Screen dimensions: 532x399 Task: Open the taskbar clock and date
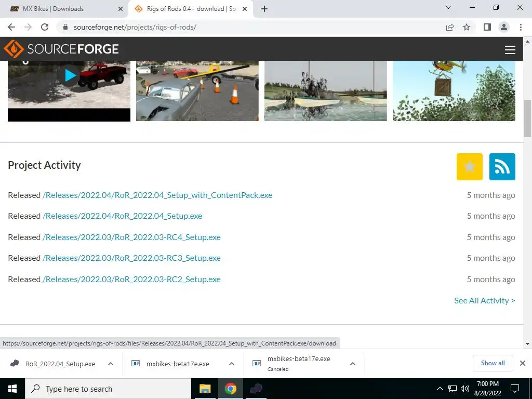coord(487,389)
